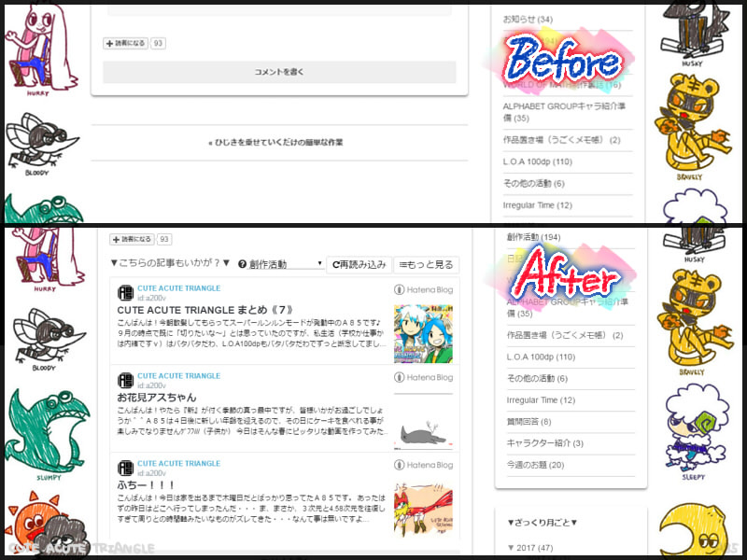Click コメントを書く button
This screenshot has height=560, width=747.
[279, 72]
